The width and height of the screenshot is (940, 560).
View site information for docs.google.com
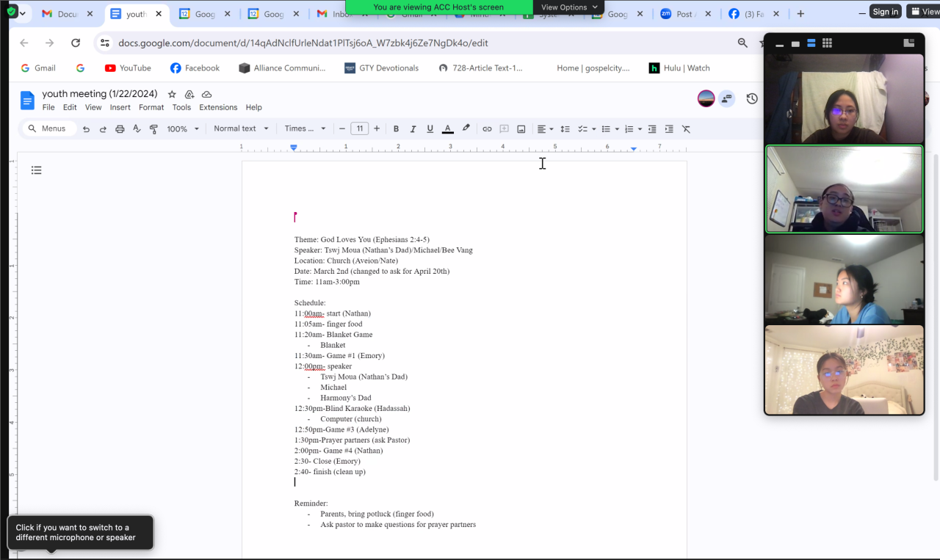coord(105,43)
